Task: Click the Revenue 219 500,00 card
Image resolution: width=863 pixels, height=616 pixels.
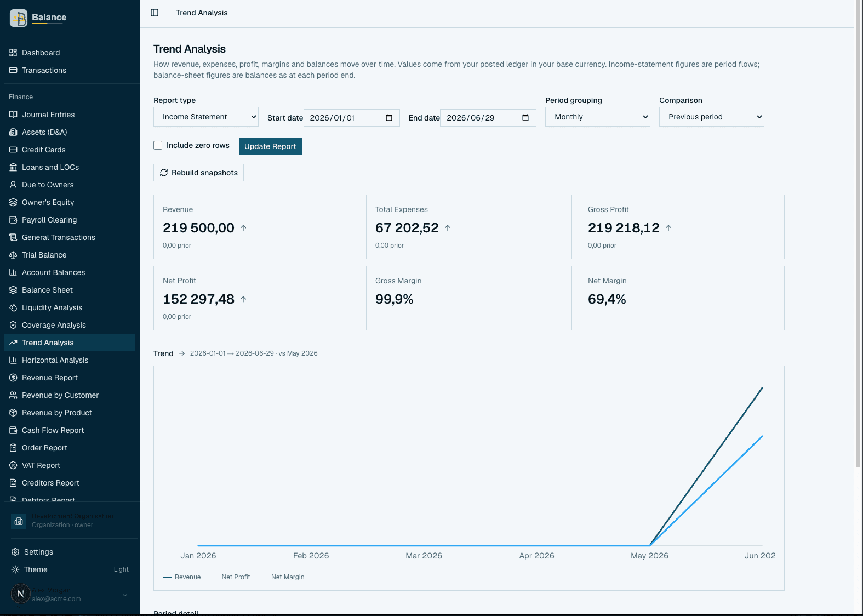Action: tap(256, 227)
